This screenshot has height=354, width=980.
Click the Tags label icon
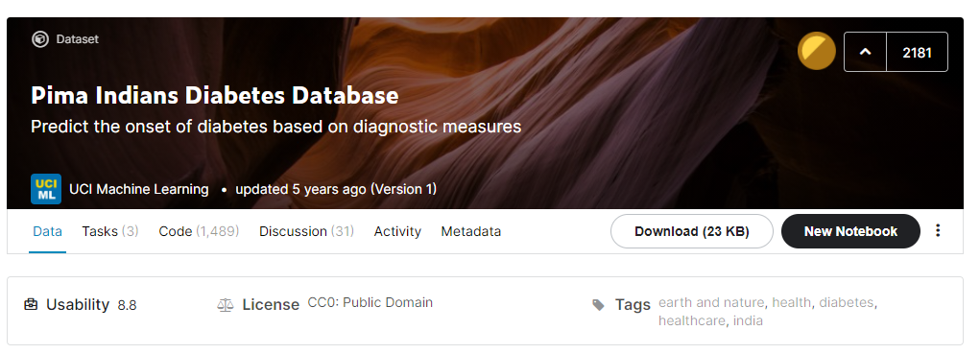pyautogui.click(x=598, y=305)
